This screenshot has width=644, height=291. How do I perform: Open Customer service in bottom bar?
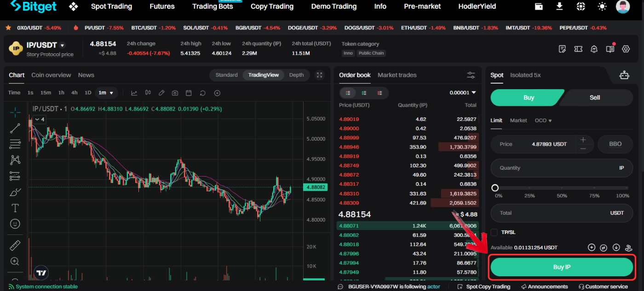603,286
